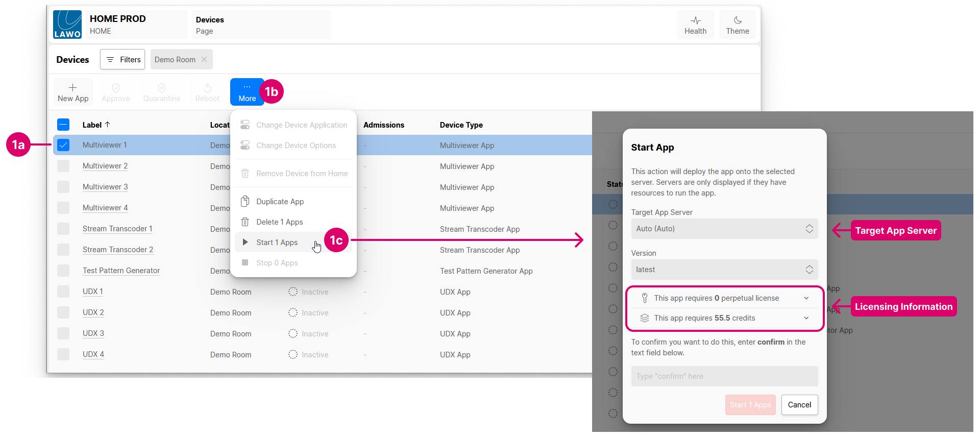Open the Version latest dropdown

click(x=724, y=270)
